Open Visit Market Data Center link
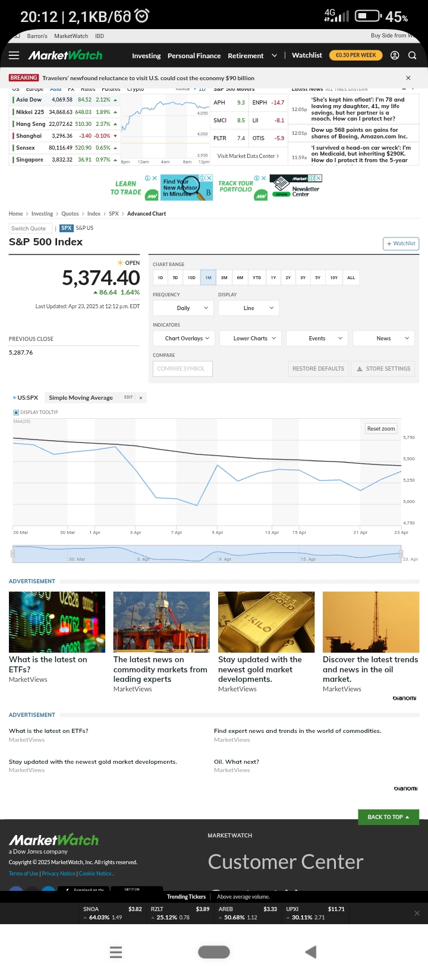 [248, 156]
